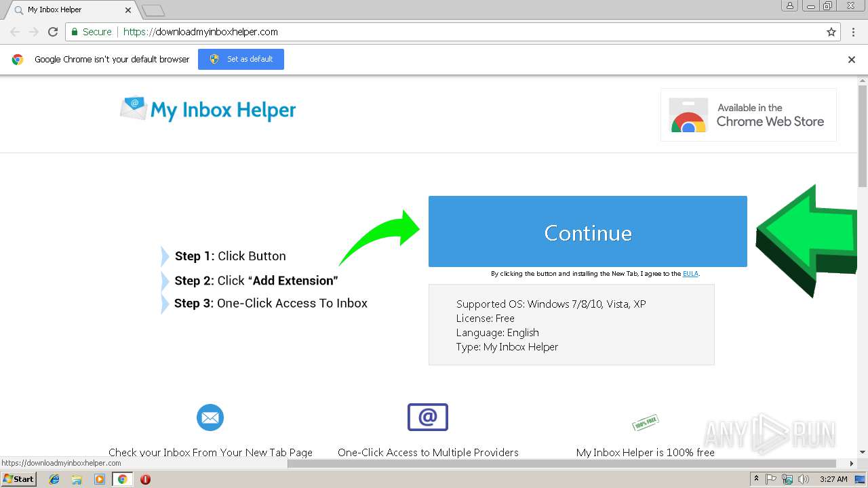This screenshot has height=488, width=868.
Task: Click the 100% free stamp icon
Action: [x=645, y=423]
